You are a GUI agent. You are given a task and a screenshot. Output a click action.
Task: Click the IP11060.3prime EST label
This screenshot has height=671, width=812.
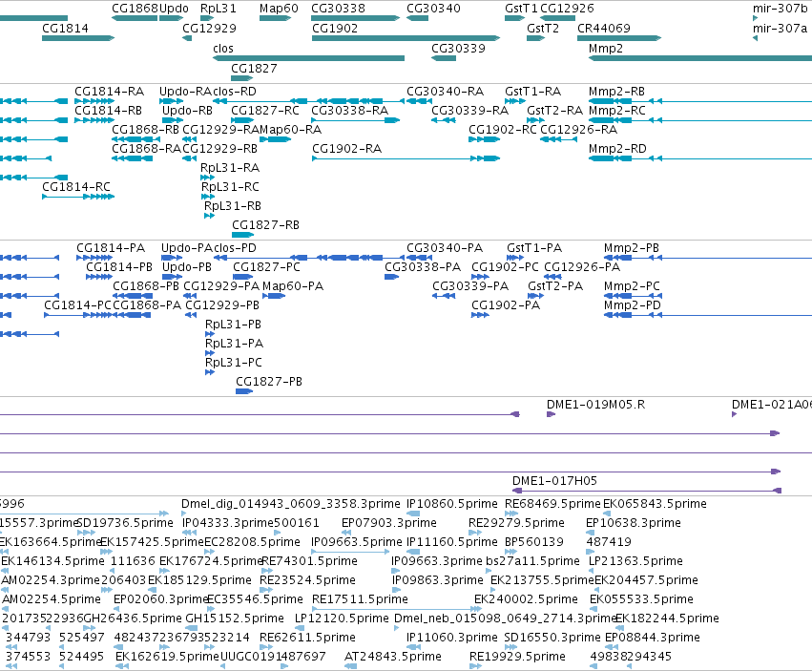pos(452,638)
